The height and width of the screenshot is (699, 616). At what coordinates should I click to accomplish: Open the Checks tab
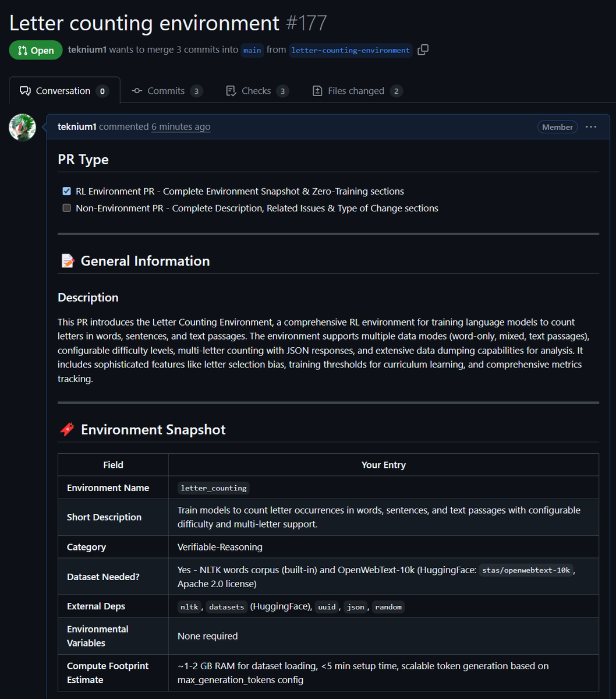coord(257,91)
